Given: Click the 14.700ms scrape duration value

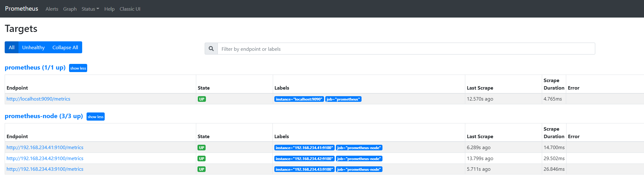Looking at the screenshot, I should tap(554, 147).
